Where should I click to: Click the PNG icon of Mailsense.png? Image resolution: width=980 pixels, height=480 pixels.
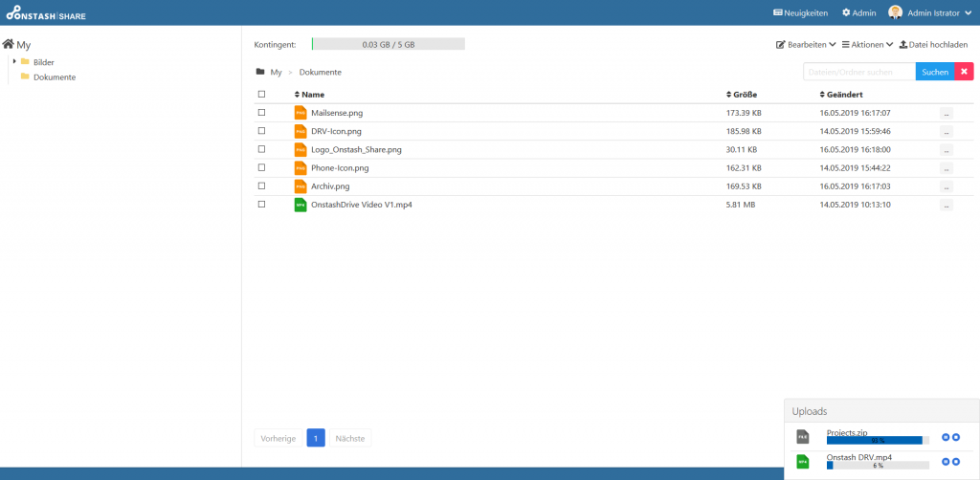pos(301,113)
